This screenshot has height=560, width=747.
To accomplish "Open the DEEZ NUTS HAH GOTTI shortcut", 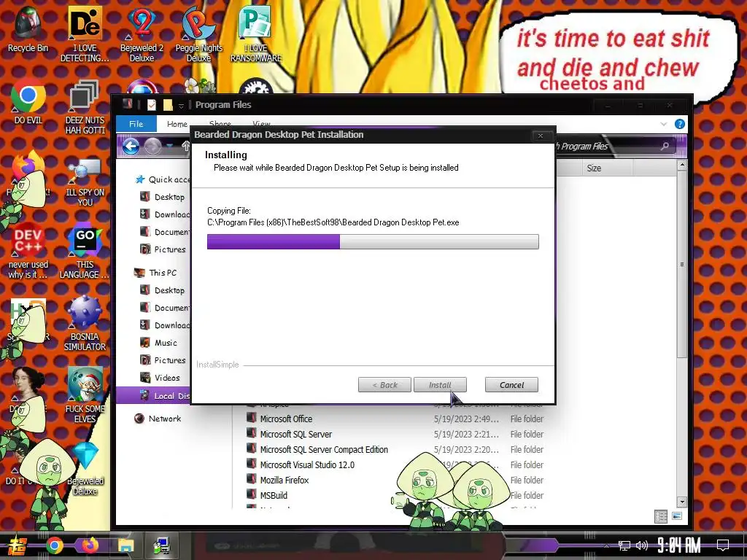I will pos(85,106).
